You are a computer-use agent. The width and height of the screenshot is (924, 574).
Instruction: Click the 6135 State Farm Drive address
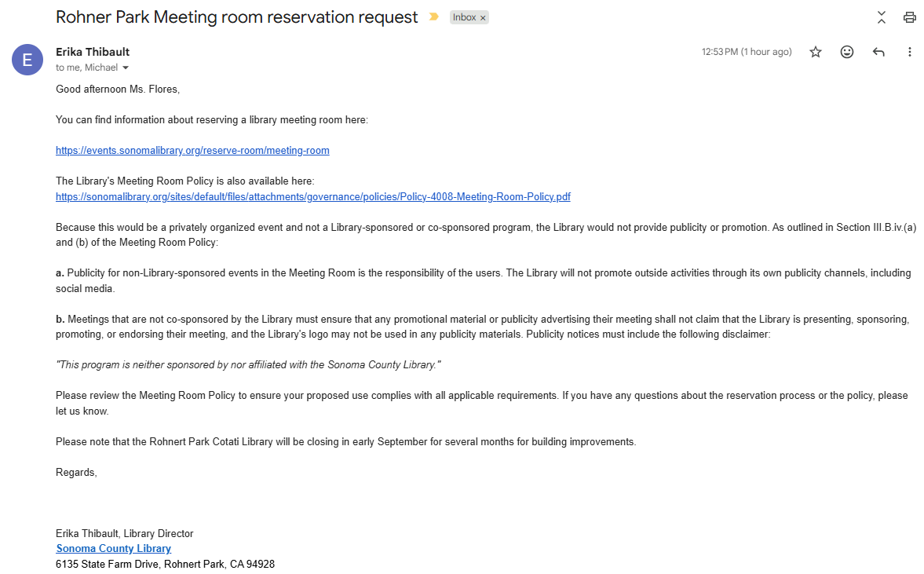click(x=165, y=564)
